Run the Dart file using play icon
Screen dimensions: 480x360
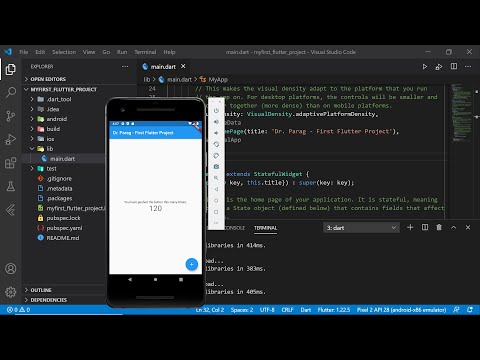coord(425,67)
